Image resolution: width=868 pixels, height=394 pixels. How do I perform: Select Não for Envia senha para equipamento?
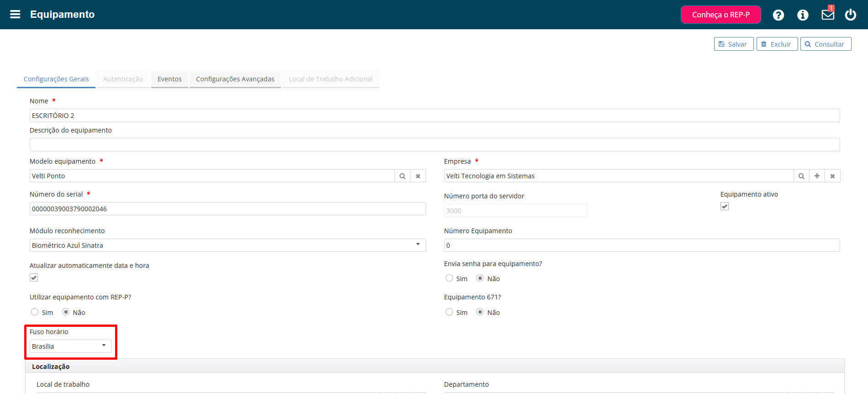click(480, 278)
